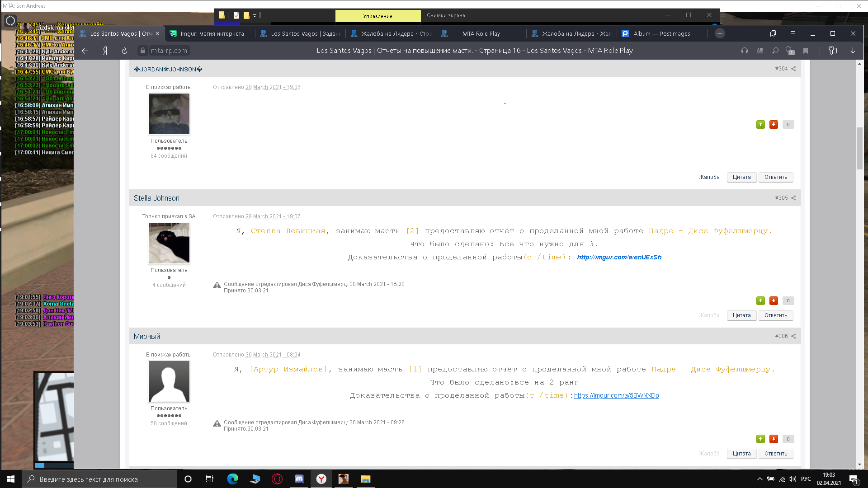Open File Explorer from the taskbar
Viewport: 868px width, 488px height.
coord(365,479)
